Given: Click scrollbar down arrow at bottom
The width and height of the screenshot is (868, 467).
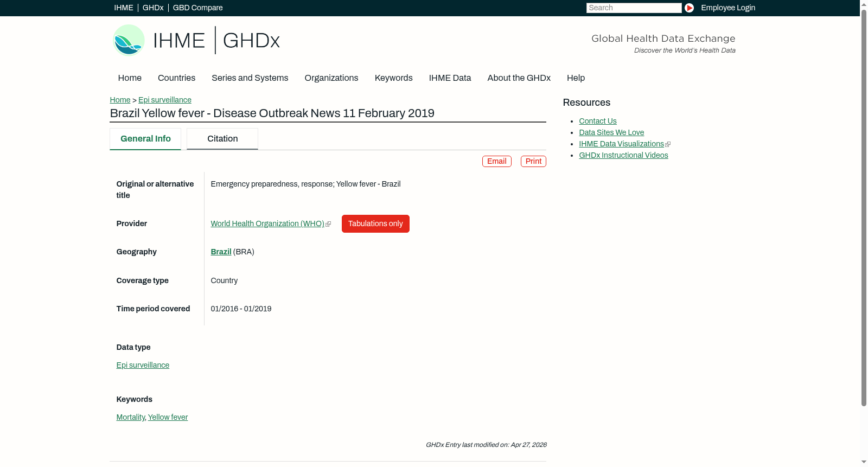Looking at the screenshot, I should (864, 463).
